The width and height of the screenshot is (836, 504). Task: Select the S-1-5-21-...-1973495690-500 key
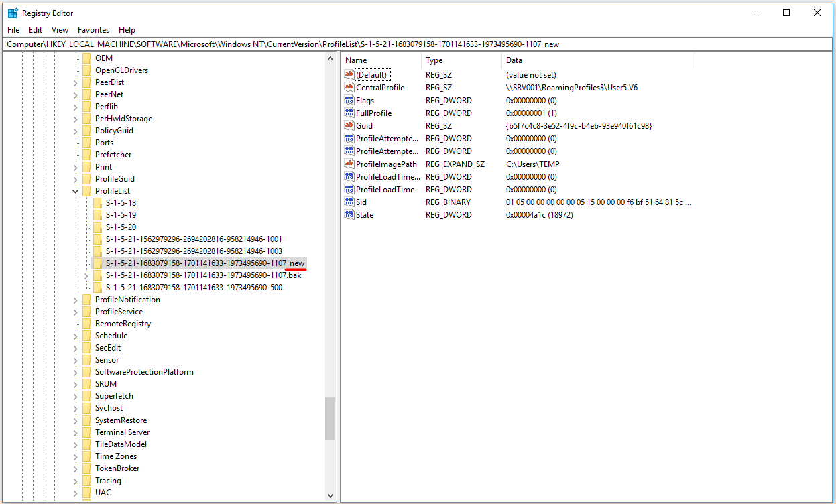pyautogui.click(x=194, y=288)
